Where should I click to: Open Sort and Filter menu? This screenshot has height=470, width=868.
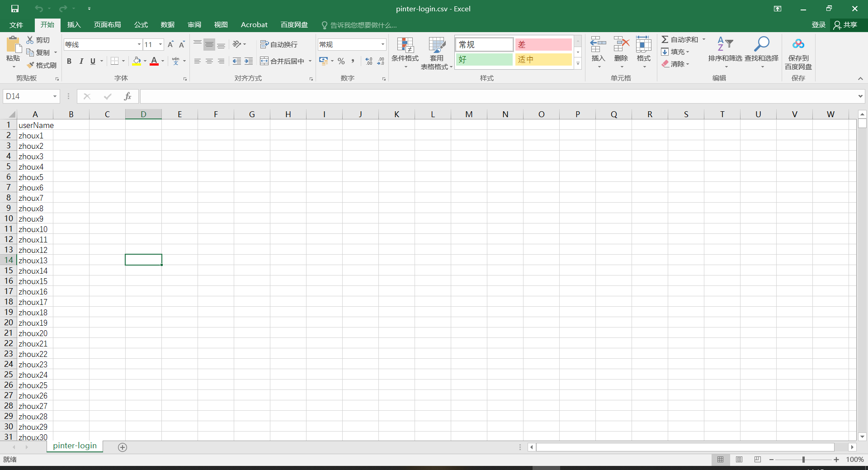coord(725,52)
